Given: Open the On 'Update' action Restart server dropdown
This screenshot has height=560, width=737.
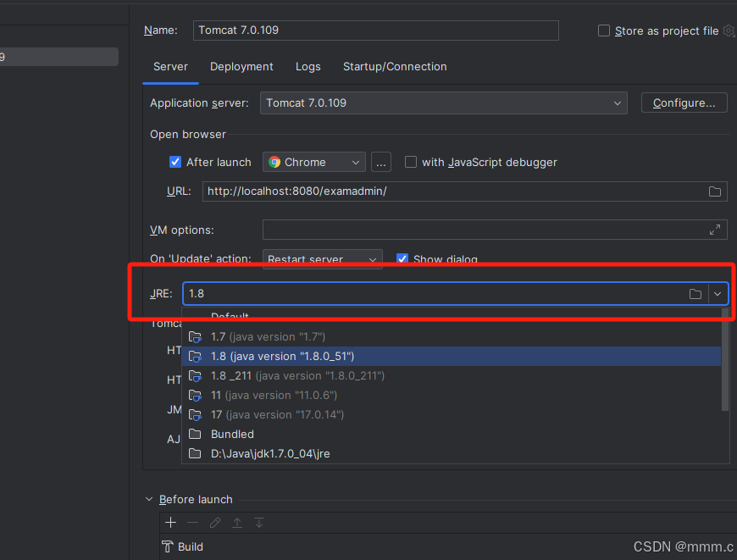Looking at the screenshot, I should (x=323, y=259).
